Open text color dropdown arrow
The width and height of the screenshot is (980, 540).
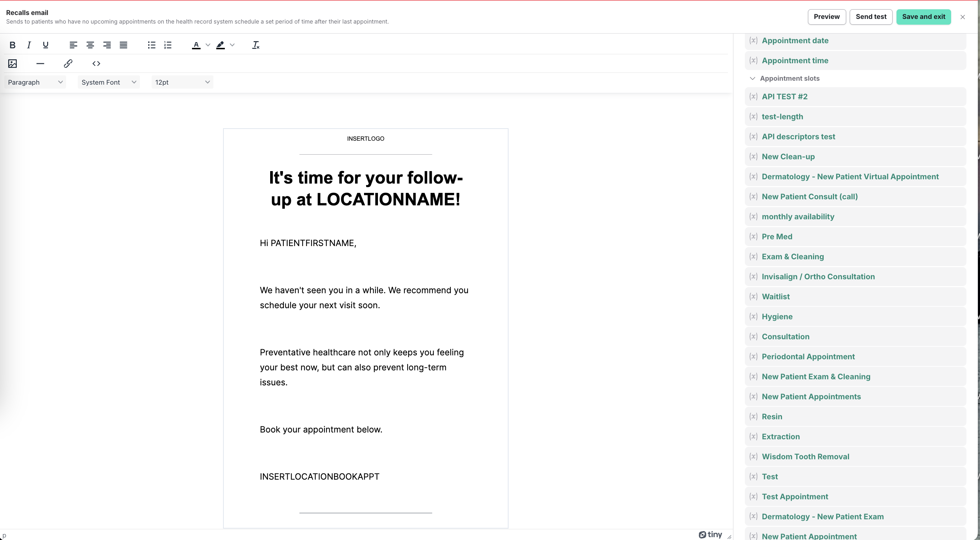[x=208, y=45]
